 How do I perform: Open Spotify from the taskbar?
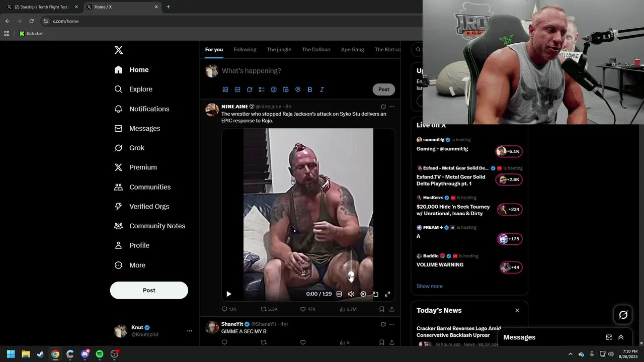(100, 354)
